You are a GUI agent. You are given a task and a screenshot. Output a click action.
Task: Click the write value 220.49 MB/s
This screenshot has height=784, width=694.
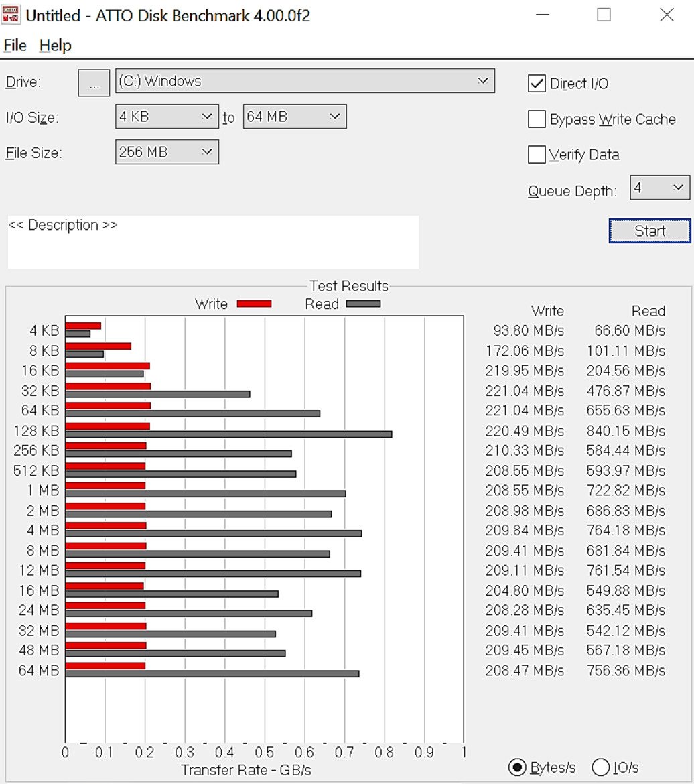pyautogui.click(x=525, y=431)
